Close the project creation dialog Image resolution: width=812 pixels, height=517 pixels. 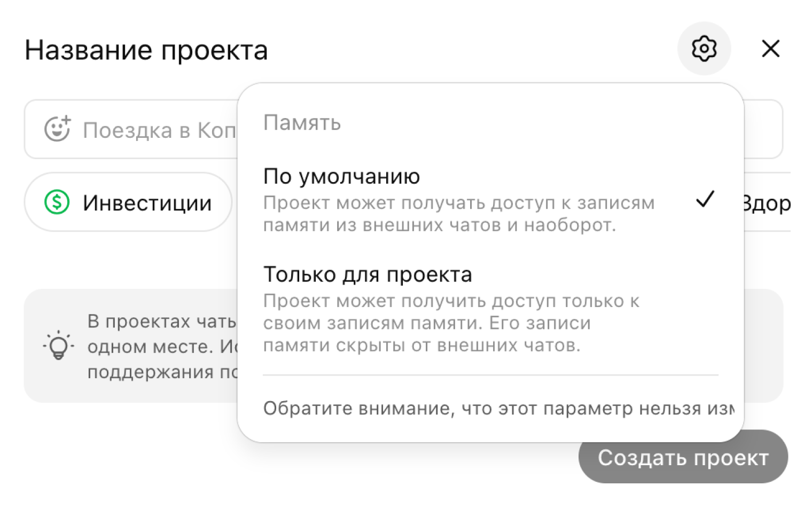[770, 49]
